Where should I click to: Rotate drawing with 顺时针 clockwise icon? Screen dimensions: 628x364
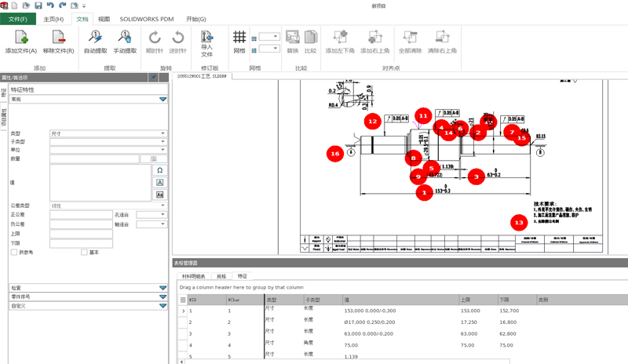pyautogui.click(x=155, y=37)
